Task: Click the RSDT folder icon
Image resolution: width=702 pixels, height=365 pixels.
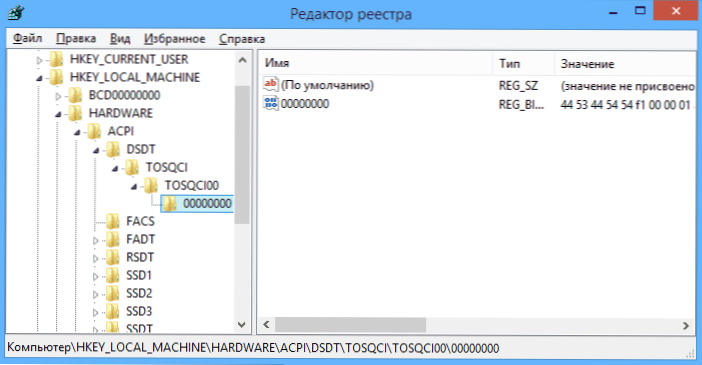Action: click(x=113, y=257)
